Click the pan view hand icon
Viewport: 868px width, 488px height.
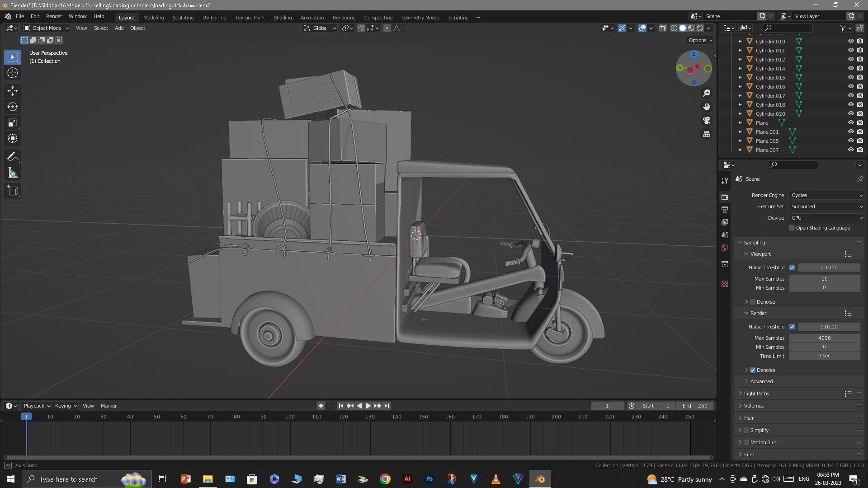[707, 107]
